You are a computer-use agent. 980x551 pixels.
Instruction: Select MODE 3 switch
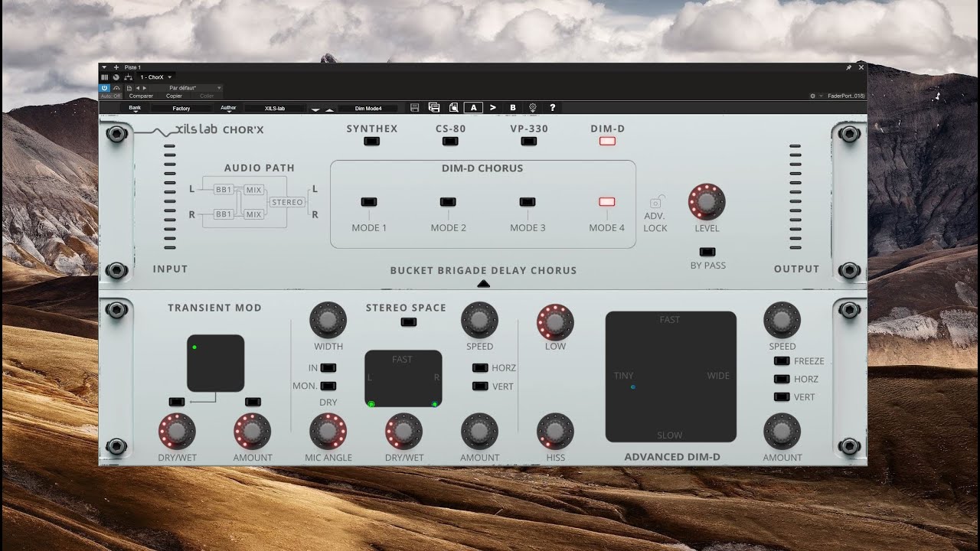click(x=528, y=202)
